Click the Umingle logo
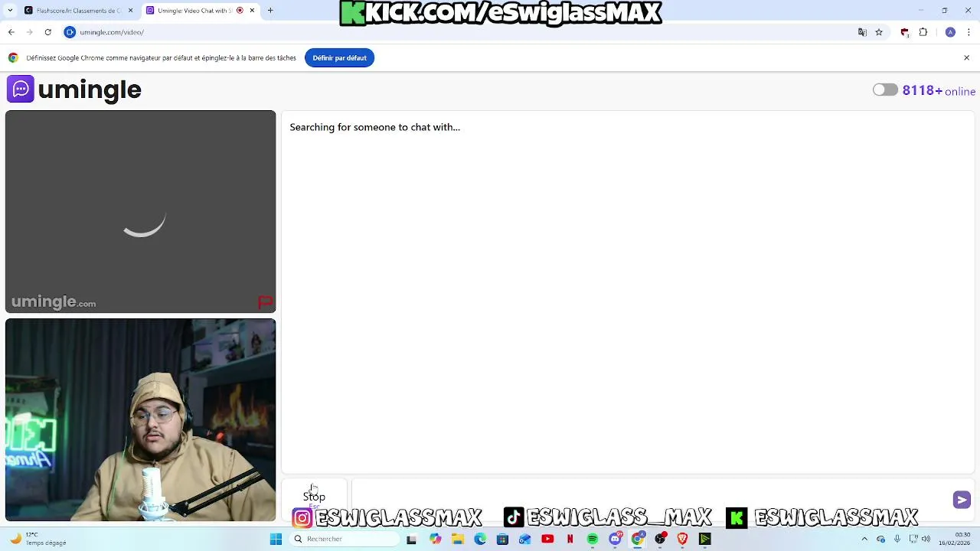 (74, 90)
